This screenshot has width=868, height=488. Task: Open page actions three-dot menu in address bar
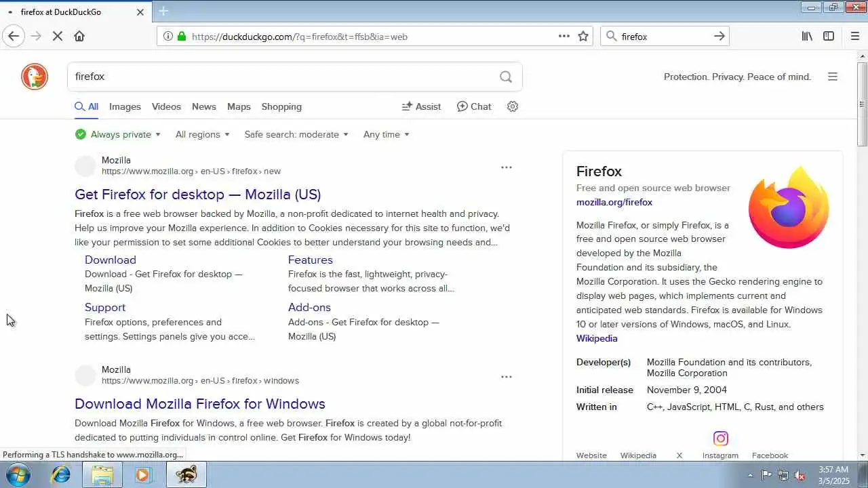564,36
